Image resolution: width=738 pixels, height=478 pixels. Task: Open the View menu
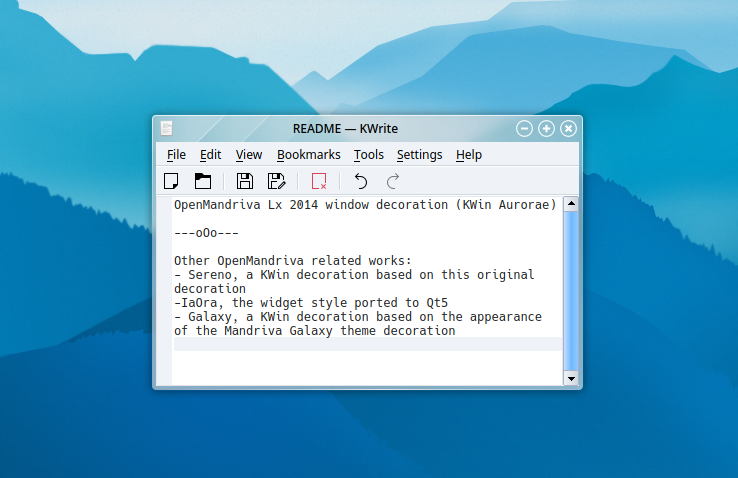tap(249, 155)
